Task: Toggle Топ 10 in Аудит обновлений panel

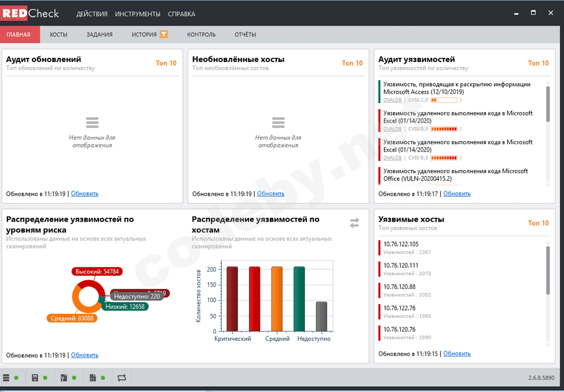Action: click(x=166, y=63)
